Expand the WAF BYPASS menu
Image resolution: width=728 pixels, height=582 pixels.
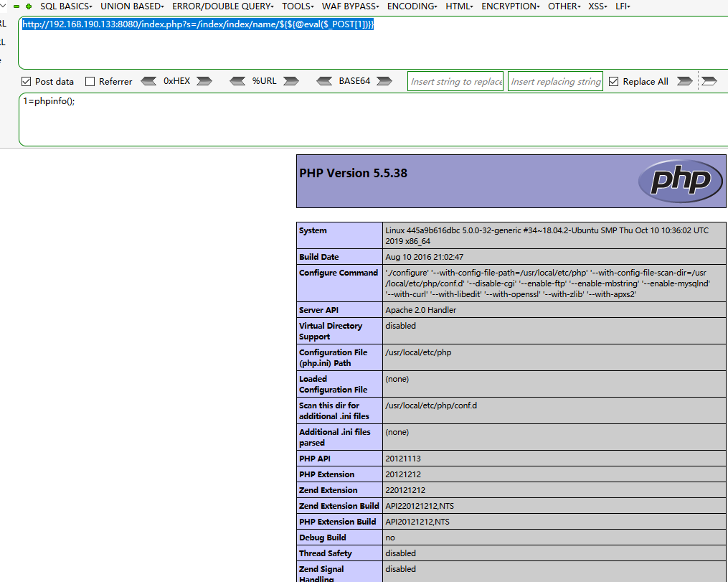[x=351, y=6]
